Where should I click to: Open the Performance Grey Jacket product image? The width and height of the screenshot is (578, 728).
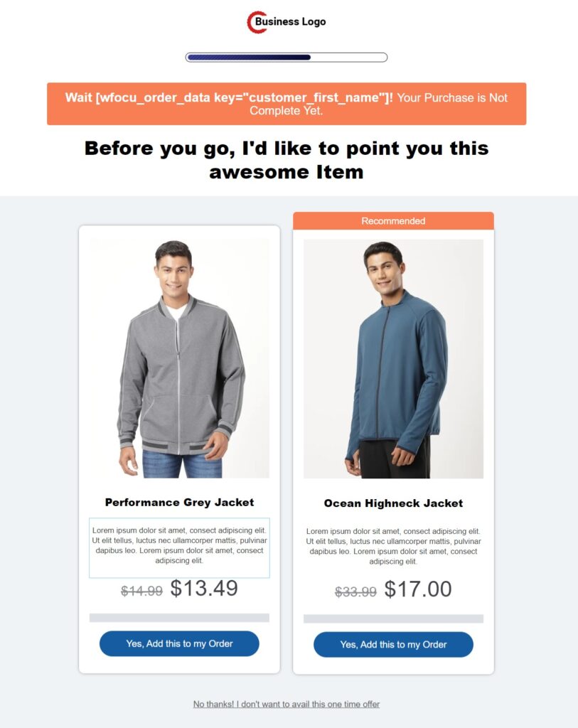(x=179, y=358)
